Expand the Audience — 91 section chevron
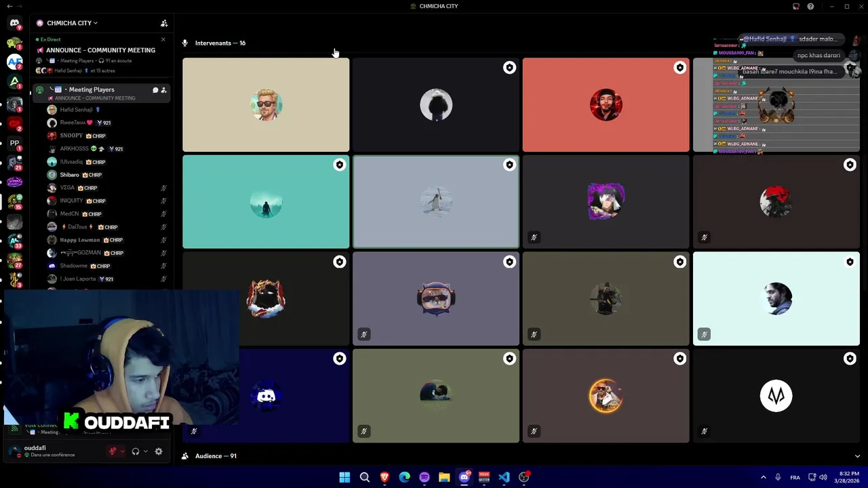This screenshot has height=488, width=868. pos(857,456)
